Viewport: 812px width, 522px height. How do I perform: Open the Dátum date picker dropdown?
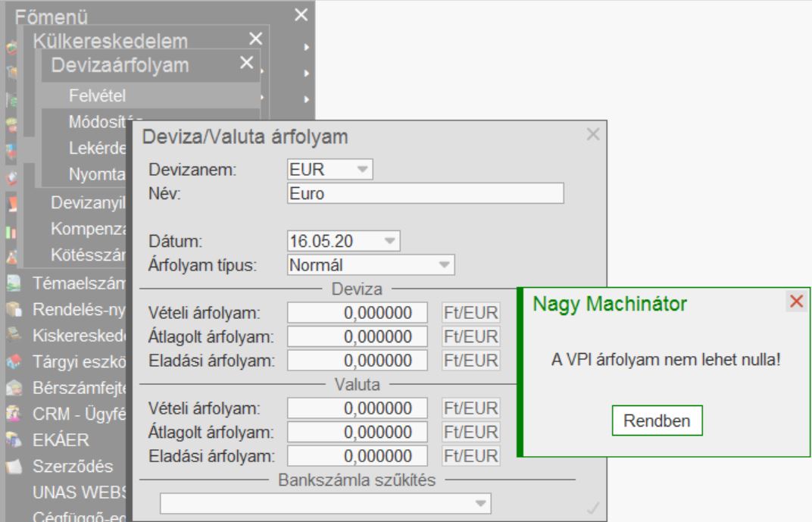pos(389,241)
